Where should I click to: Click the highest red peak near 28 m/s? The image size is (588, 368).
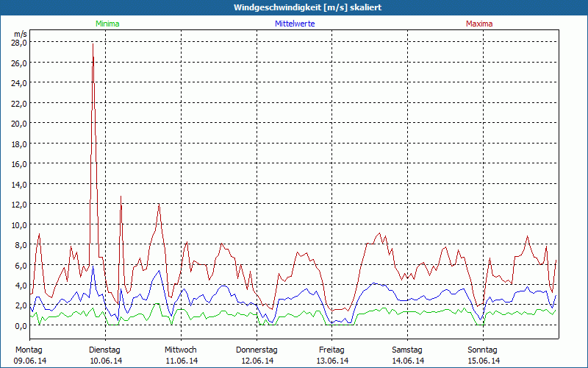coord(93,44)
